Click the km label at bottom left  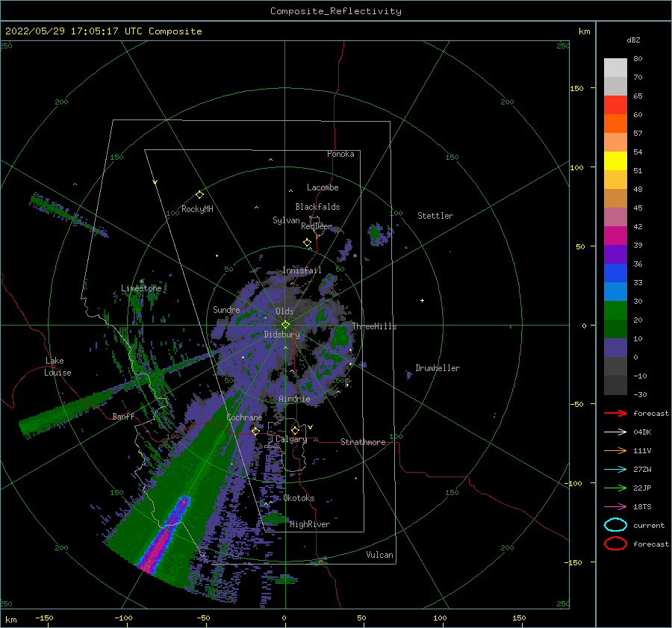tap(11, 620)
